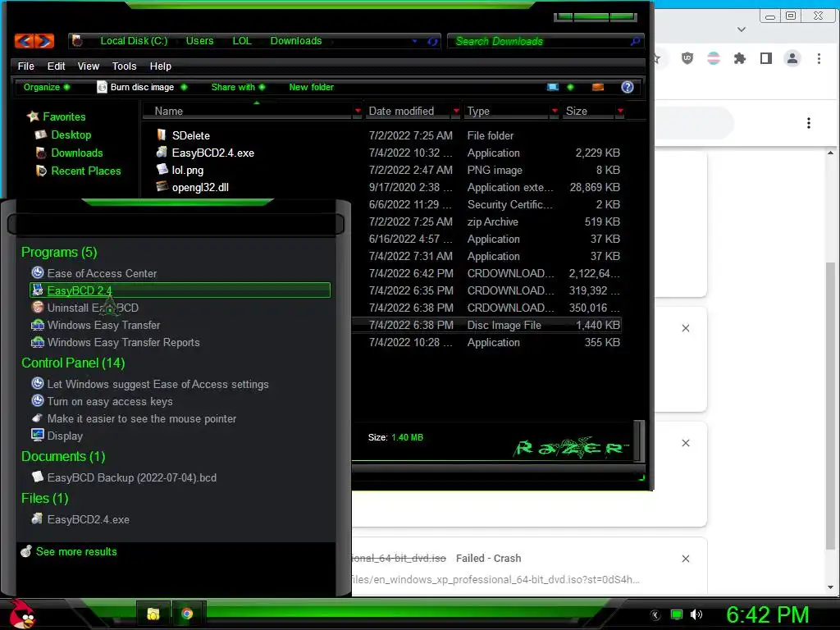Viewport: 840px width, 630px height.
Task: Open the Type column filter dropdown
Action: [x=555, y=111]
